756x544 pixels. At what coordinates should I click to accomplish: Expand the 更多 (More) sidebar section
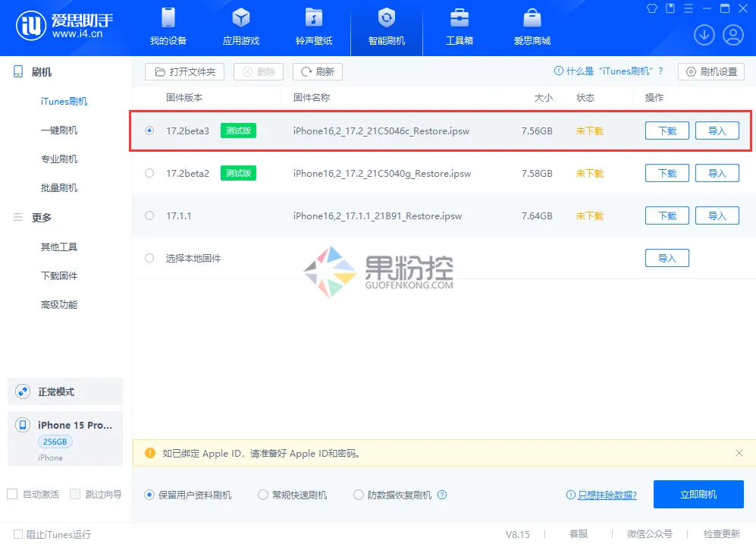[39, 217]
